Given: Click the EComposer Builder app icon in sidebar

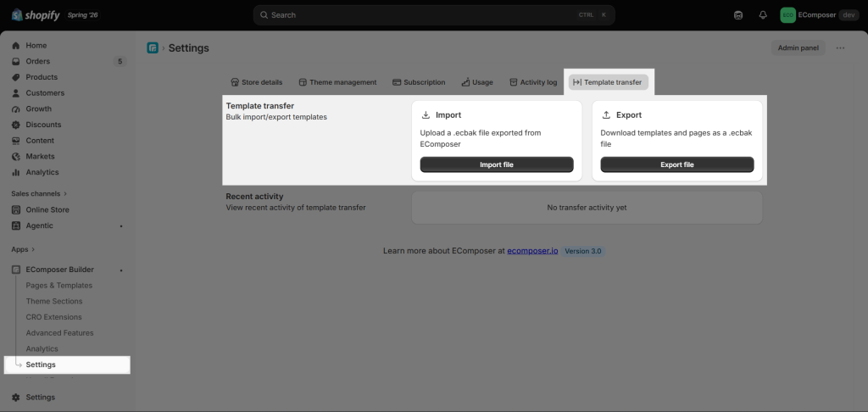Looking at the screenshot, I should pyautogui.click(x=15, y=270).
